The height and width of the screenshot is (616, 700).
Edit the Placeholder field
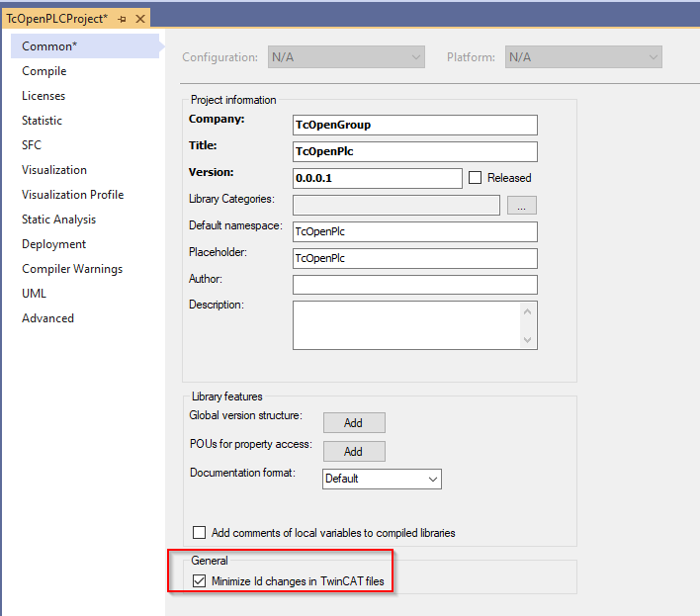414,258
